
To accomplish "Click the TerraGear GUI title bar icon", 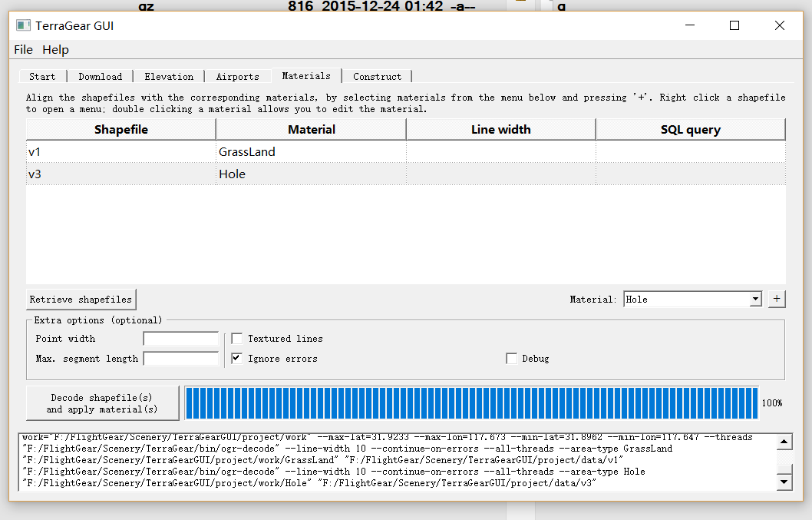I will pos(23,25).
